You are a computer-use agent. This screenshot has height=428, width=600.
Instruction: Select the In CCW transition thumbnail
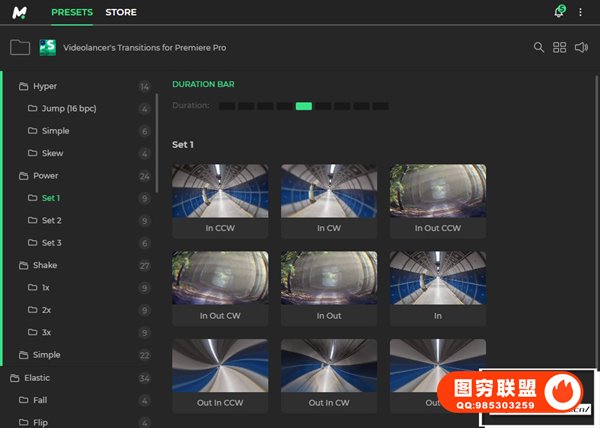click(220, 200)
